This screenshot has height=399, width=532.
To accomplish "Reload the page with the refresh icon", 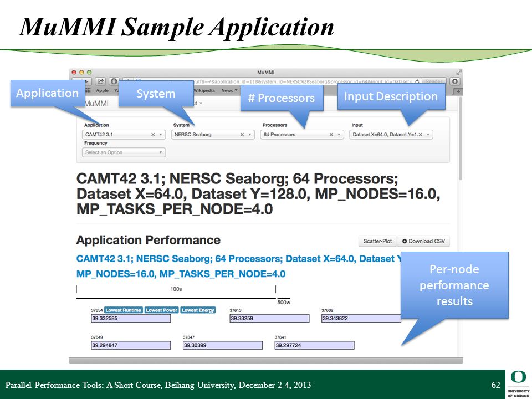I will pyautogui.click(x=417, y=81).
